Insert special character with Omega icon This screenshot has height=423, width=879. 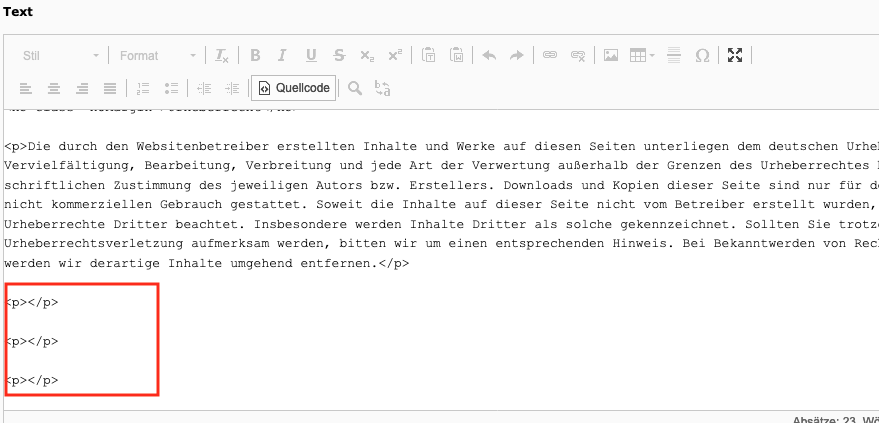pyautogui.click(x=702, y=55)
